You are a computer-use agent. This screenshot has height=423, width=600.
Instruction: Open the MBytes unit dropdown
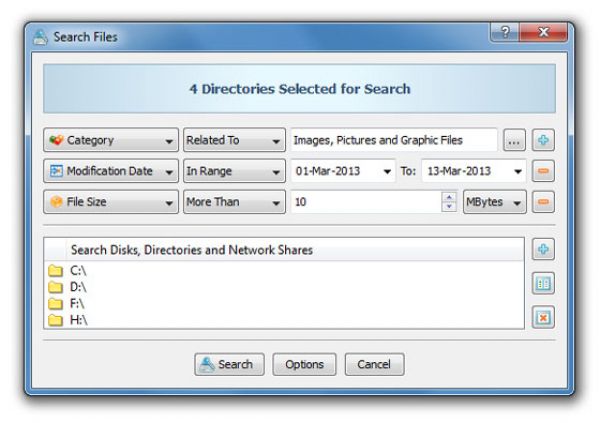tap(494, 202)
